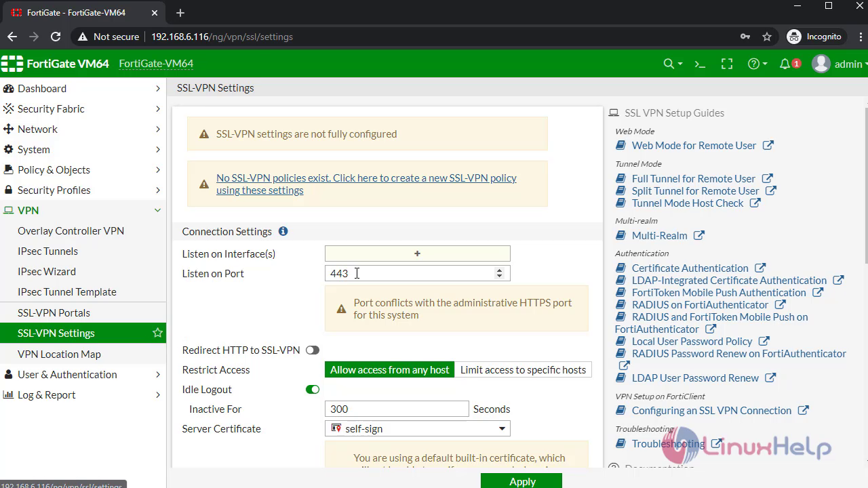
Task: Click Not secure warning icon
Action: click(83, 37)
